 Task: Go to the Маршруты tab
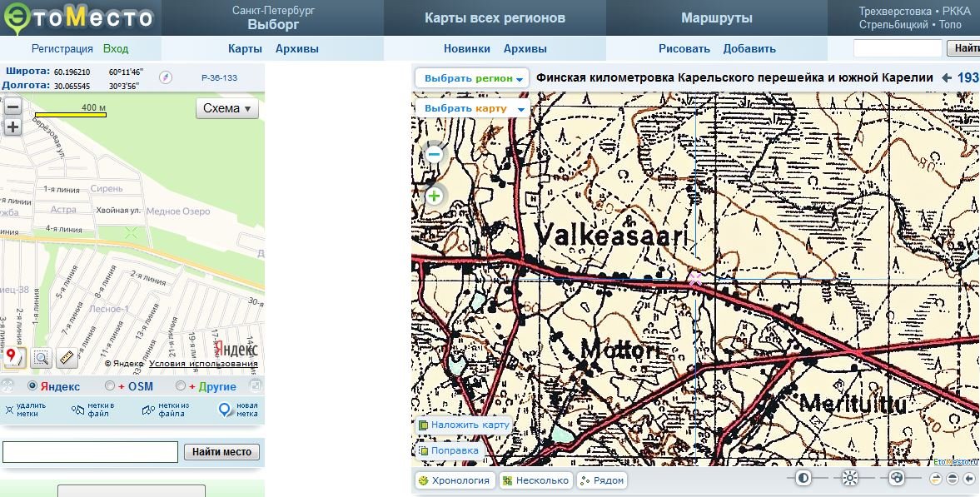[x=716, y=17]
